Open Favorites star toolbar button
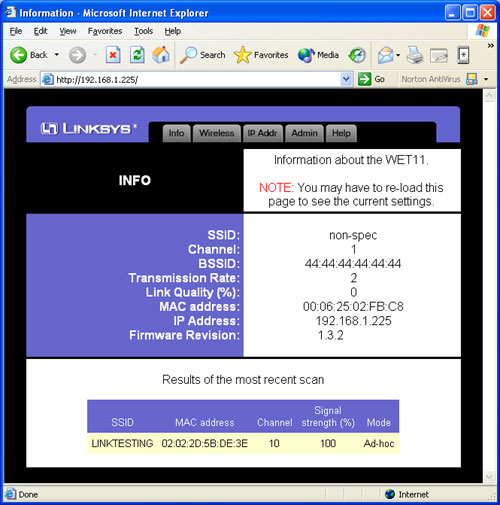This screenshot has height=505, width=500. (261, 55)
